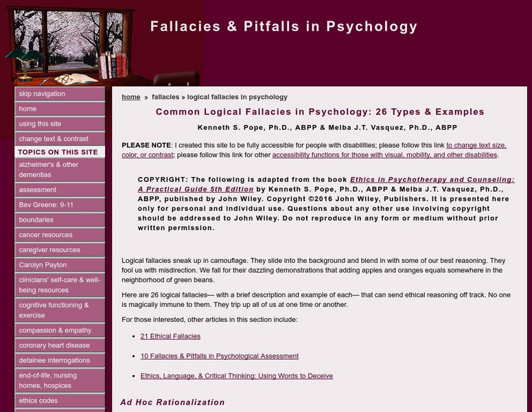Open the 'accessibility functions' link
532x412 pixels.
pos(384,155)
